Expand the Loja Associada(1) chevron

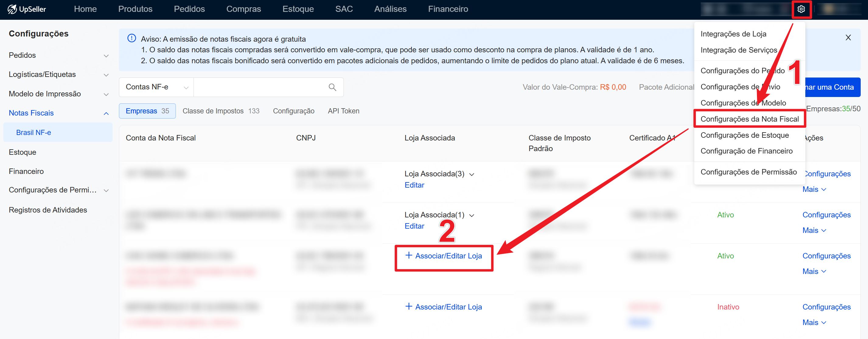pos(472,216)
